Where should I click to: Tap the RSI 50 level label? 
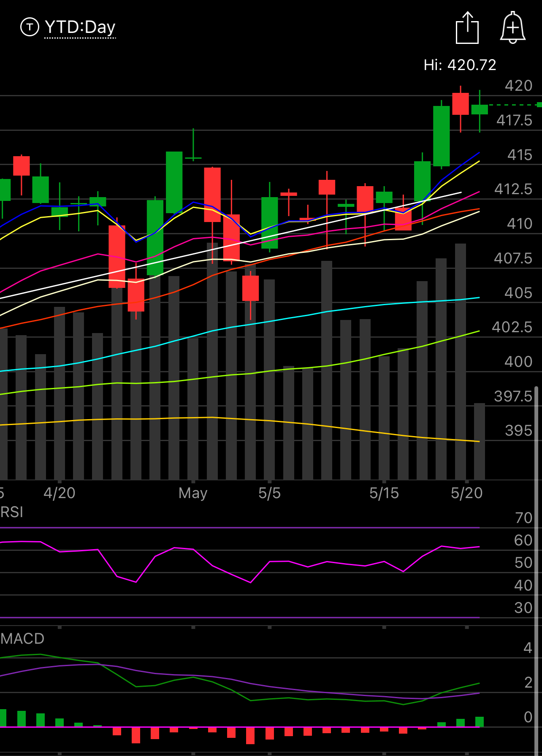(523, 563)
